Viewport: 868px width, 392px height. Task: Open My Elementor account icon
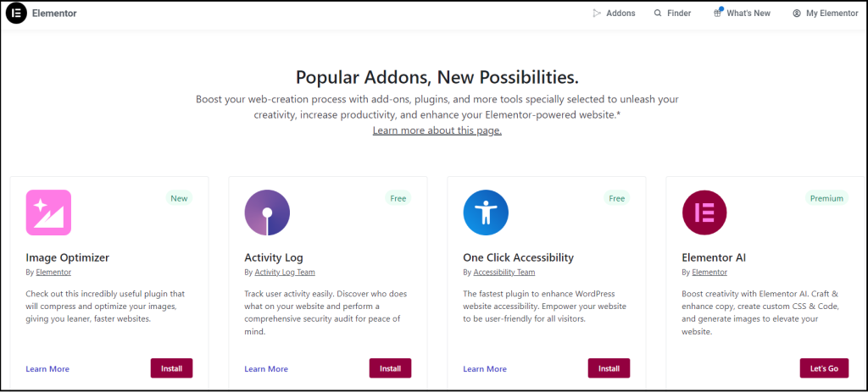(797, 14)
